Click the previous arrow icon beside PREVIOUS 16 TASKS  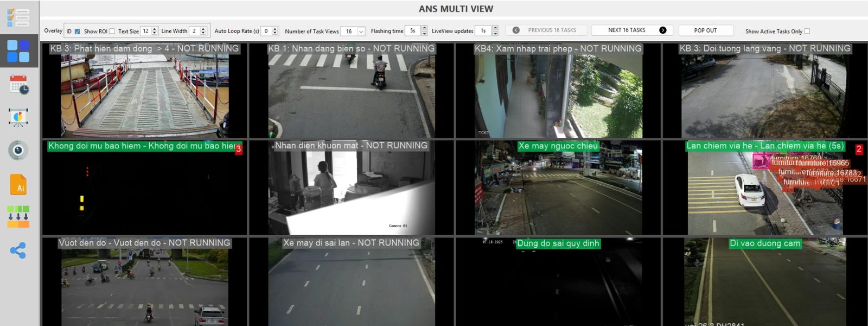click(516, 30)
